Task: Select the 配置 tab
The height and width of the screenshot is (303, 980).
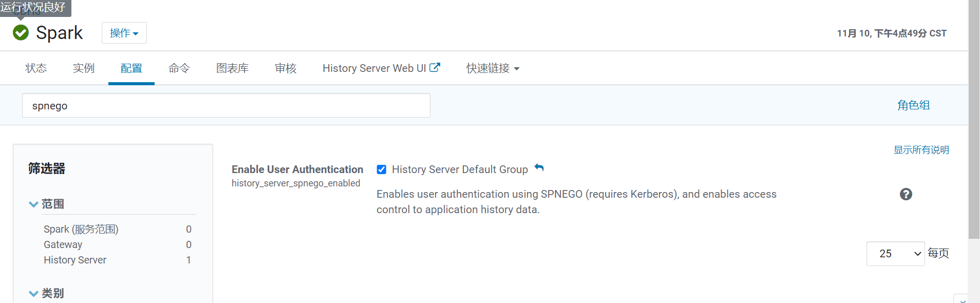Action: tap(131, 68)
